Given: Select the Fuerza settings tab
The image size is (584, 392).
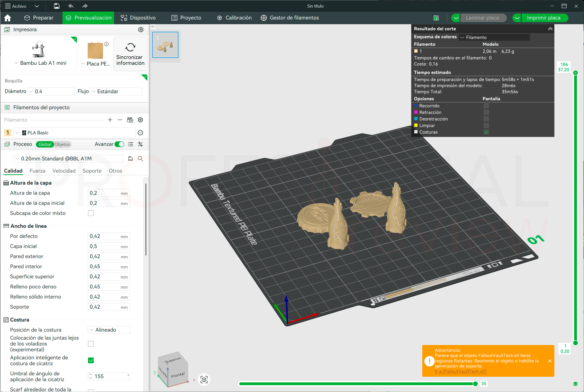Looking at the screenshot, I should pyautogui.click(x=37, y=171).
